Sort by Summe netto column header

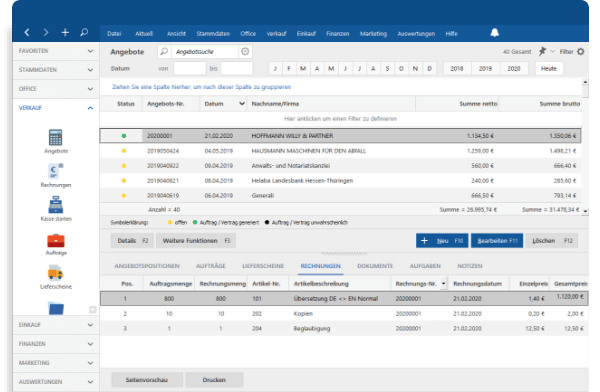[x=457, y=104]
